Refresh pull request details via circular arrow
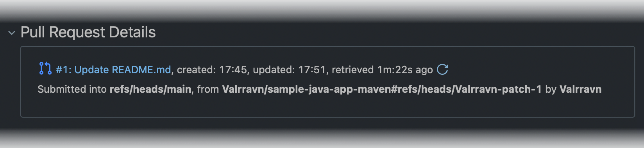The image size is (644, 148). click(x=442, y=69)
